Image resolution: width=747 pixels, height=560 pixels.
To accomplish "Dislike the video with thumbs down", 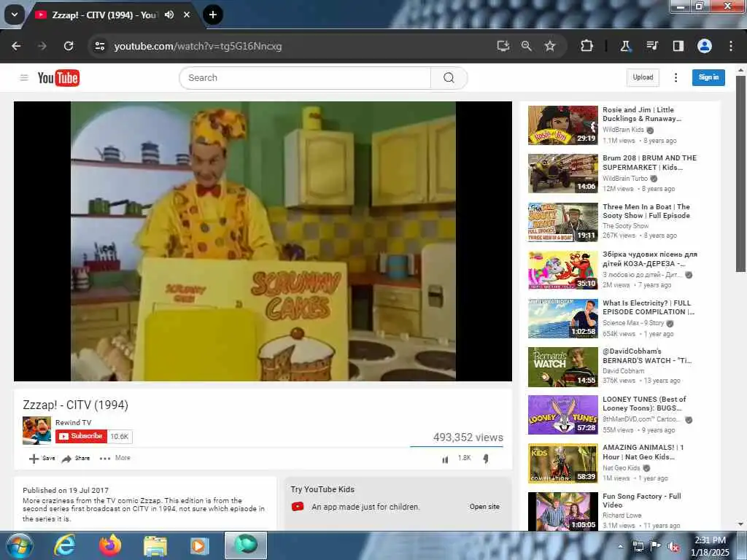I will pyautogui.click(x=485, y=459).
